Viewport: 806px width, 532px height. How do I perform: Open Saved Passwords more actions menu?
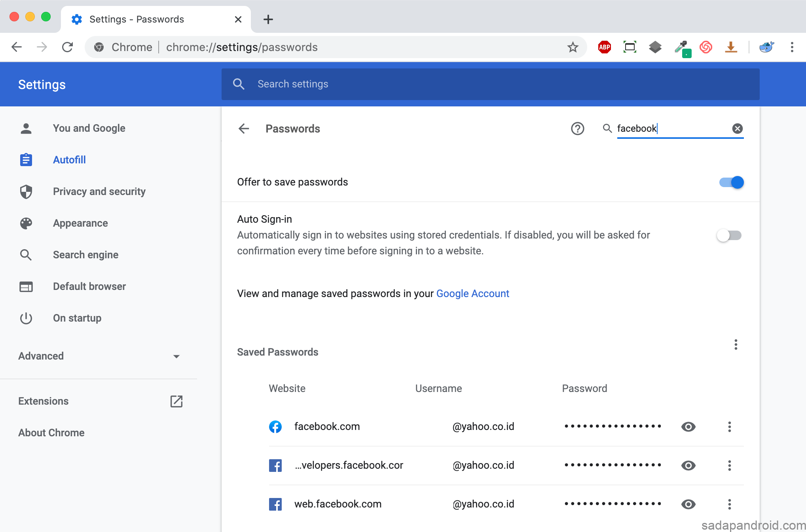(x=736, y=345)
